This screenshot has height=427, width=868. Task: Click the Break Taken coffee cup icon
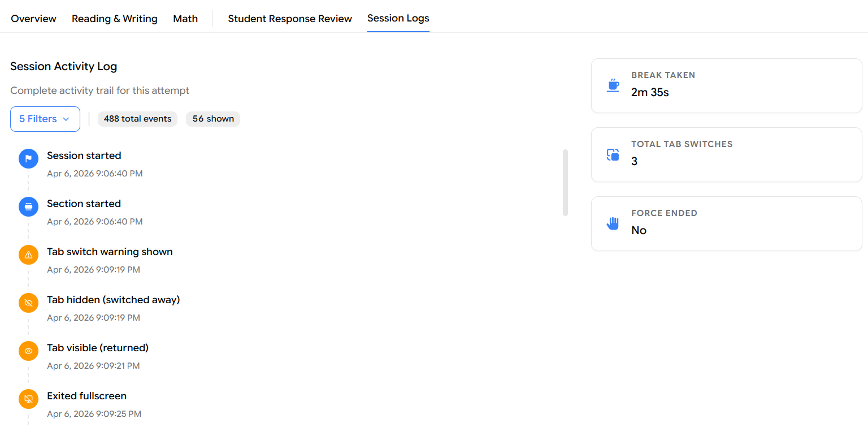(x=613, y=85)
